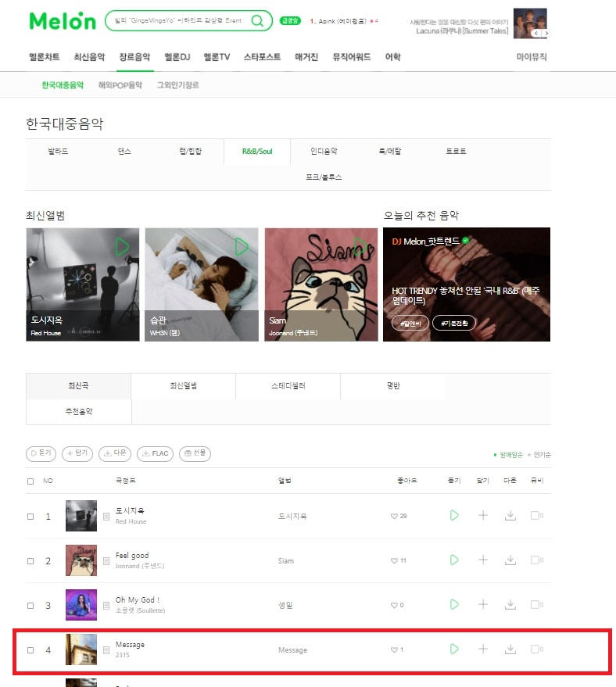Select 해외POP음악 submenu
Viewport: 616px width, 687px height.
pyautogui.click(x=120, y=85)
